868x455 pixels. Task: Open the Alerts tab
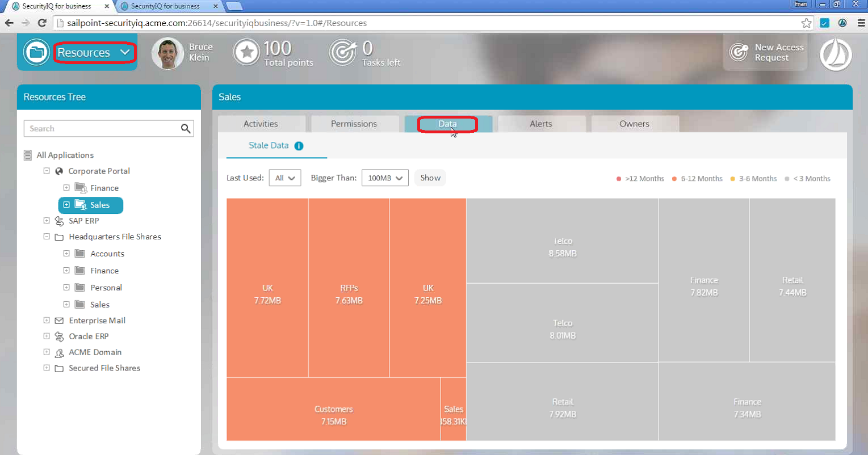click(541, 124)
